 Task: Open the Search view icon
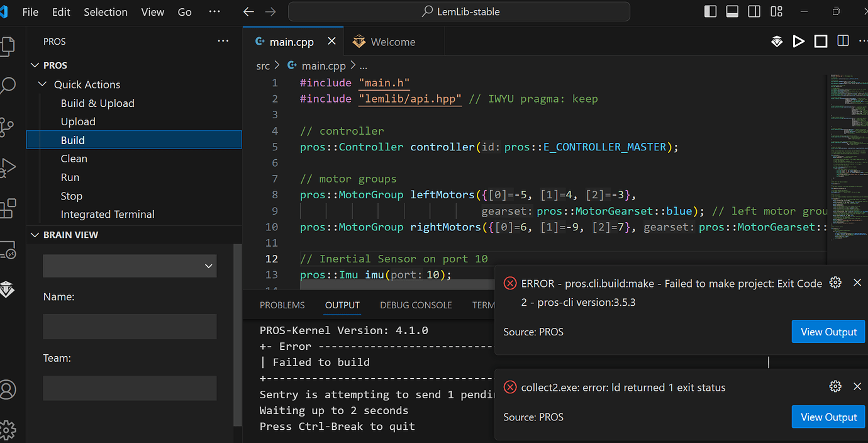pos(8,85)
